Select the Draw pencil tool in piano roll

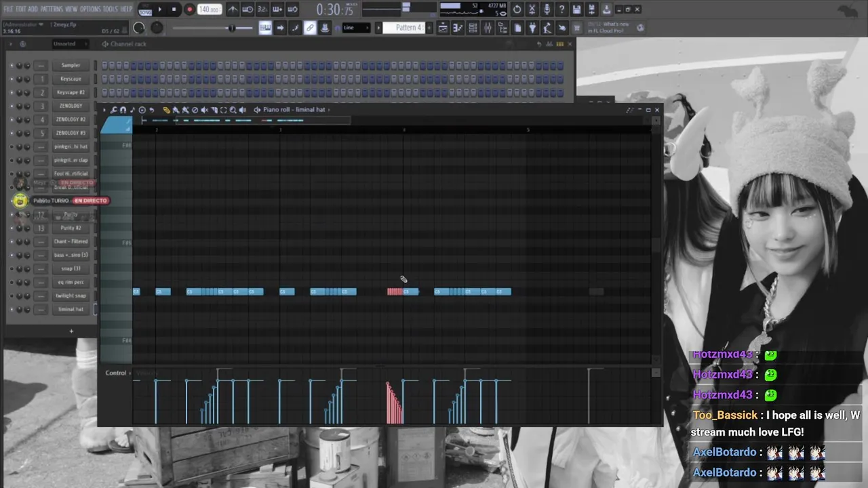coord(166,110)
